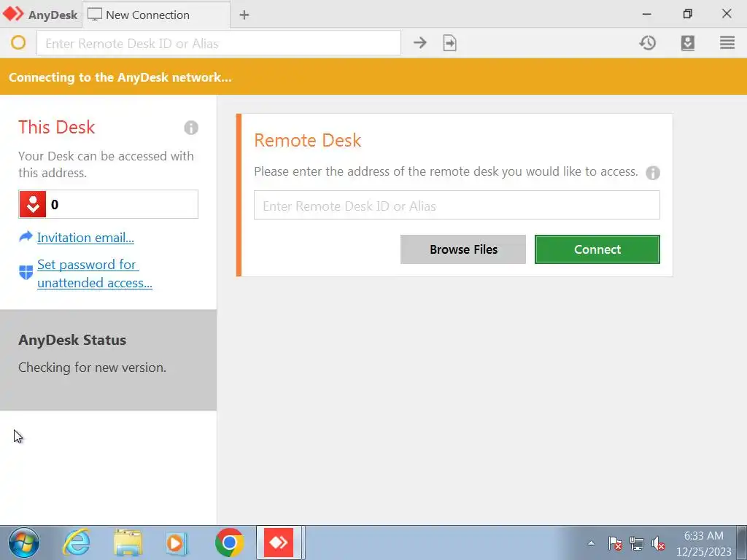Click the orange connection status circle
This screenshot has width=747, height=560.
click(18, 43)
